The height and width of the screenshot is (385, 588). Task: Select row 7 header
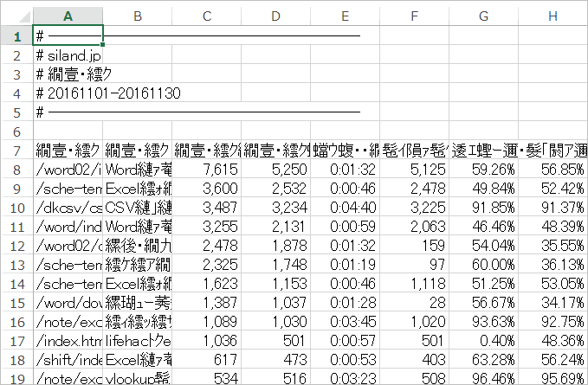point(16,151)
